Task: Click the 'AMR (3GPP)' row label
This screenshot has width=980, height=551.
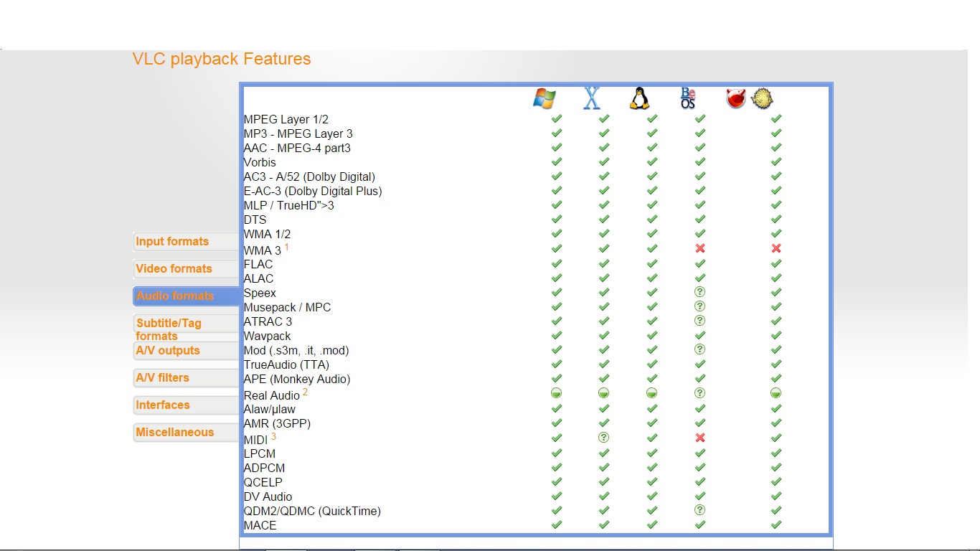Action: pos(277,424)
